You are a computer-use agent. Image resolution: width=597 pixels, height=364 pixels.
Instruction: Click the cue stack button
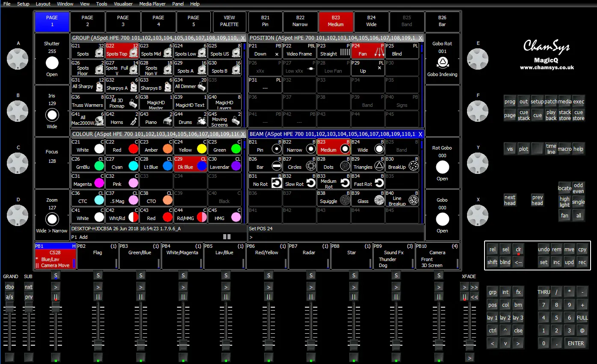coord(523,115)
